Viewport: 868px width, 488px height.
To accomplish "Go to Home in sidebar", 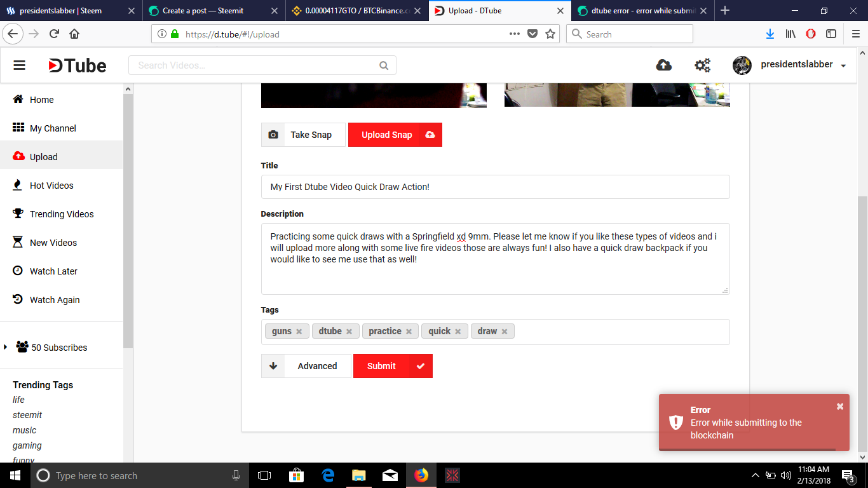I will coord(62,100).
